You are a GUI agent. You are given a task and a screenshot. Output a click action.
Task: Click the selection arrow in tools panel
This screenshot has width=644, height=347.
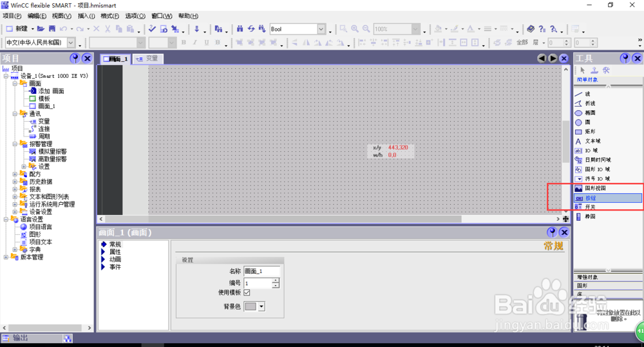pos(582,70)
